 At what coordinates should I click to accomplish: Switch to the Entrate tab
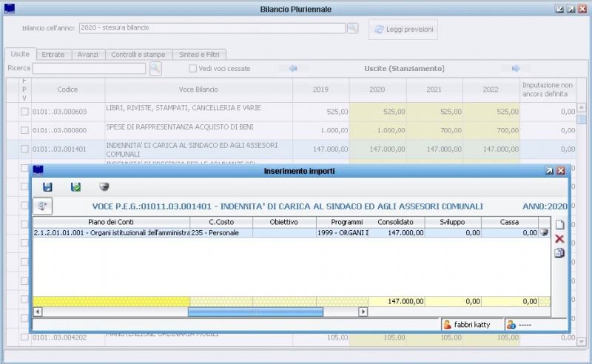(x=53, y=54)
